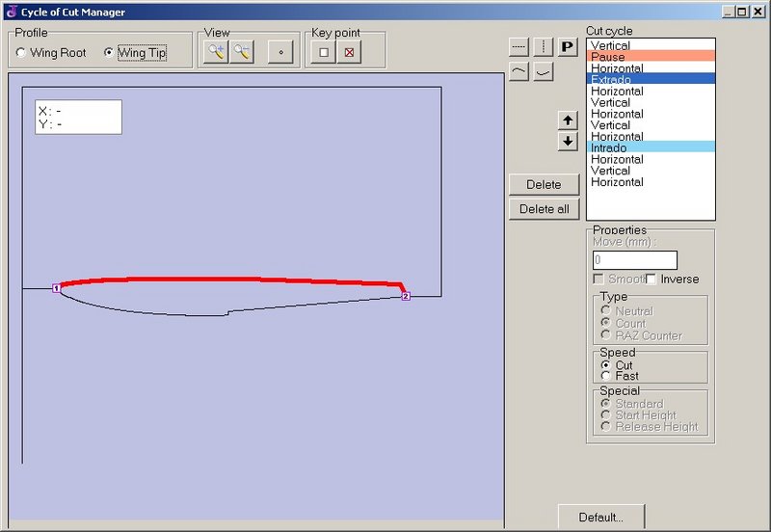Add an intrados curve step
The width and height of the screenshot is (771, 532).
point(544,72)
